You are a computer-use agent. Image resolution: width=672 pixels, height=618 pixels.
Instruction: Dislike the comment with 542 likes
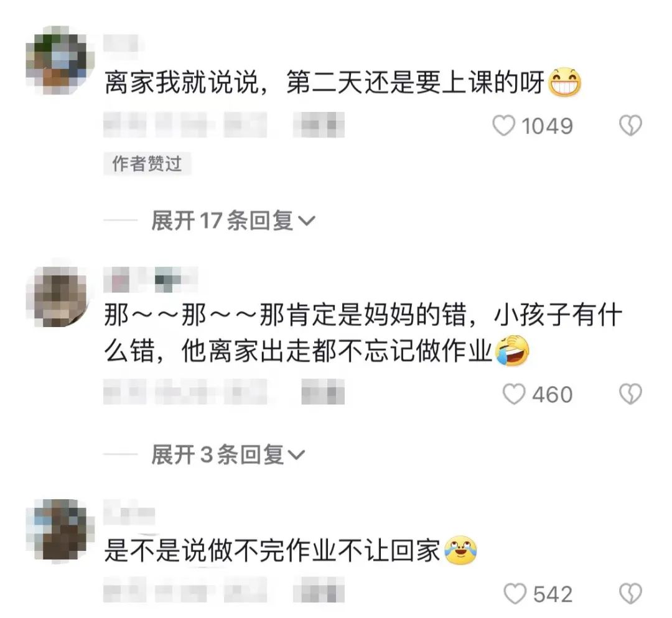click(630, 594)
